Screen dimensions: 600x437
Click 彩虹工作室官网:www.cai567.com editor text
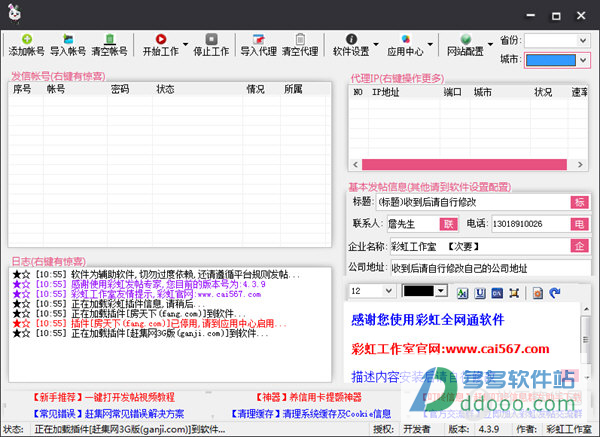[x=450, y=349]
